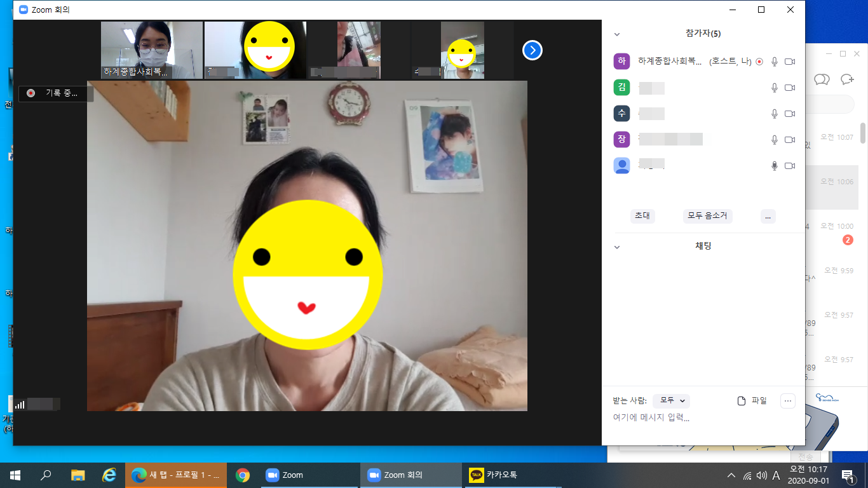The width and height of the screenshot is (868, 488).
Task: Click microphone icon in 장 participant row
Action: tap(774, 140)
